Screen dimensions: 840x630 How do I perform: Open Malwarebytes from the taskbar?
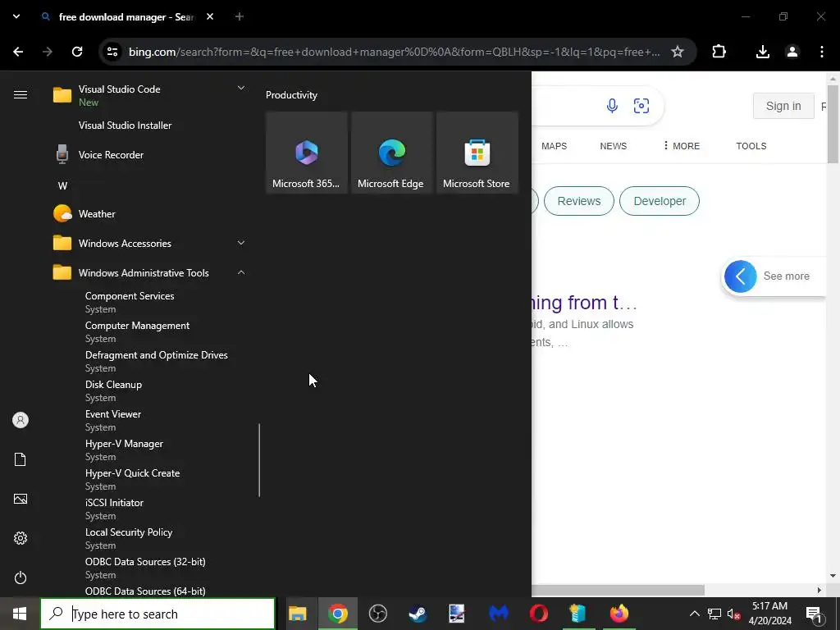pos(498,614)
